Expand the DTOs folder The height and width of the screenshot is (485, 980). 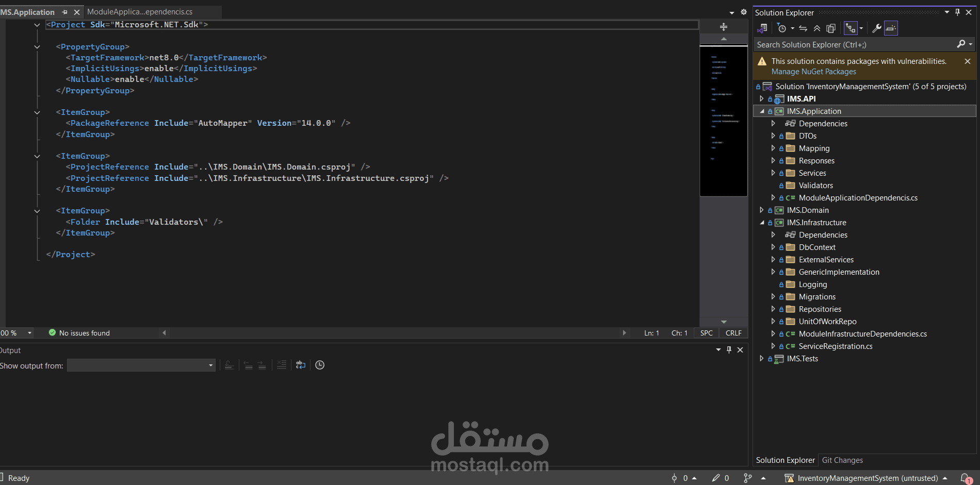click(773, 136)
